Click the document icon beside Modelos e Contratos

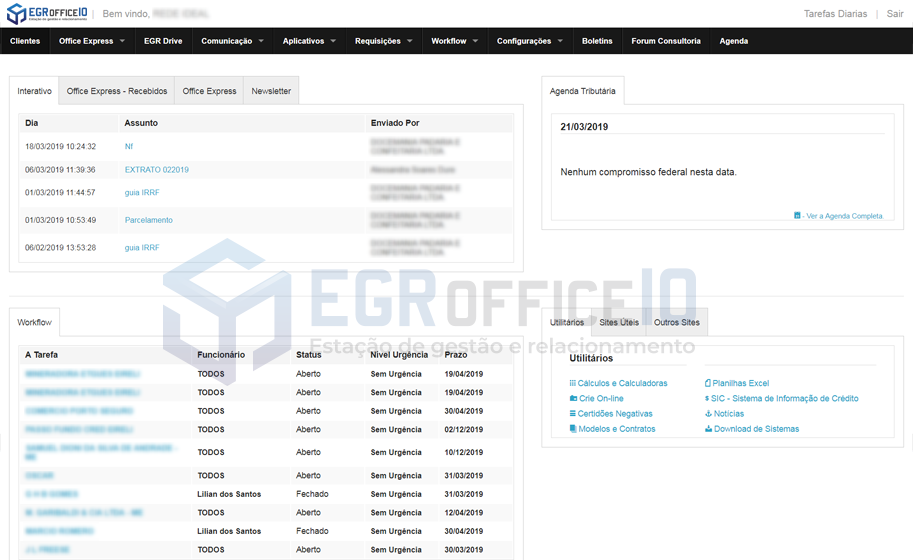coord(573,428)
